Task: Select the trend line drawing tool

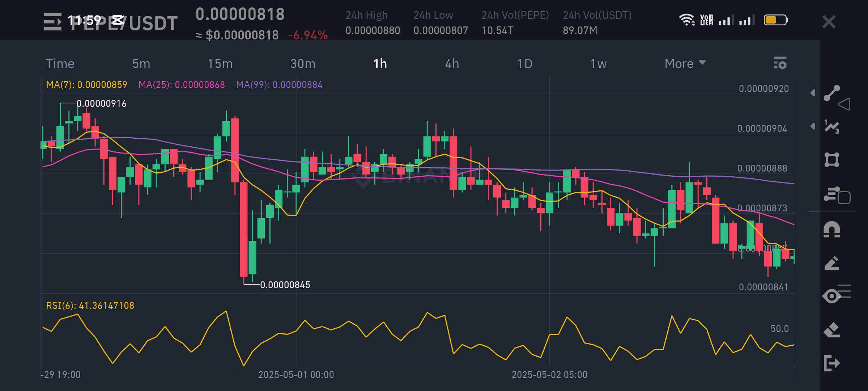Action: (x=831, y=93)
